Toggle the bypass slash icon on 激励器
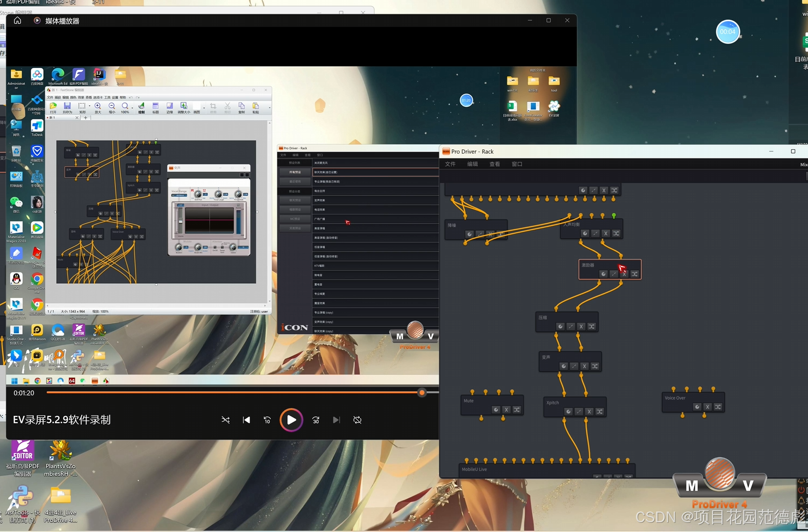The width and height of the screenshot is (808, 532). click(614, 274)
